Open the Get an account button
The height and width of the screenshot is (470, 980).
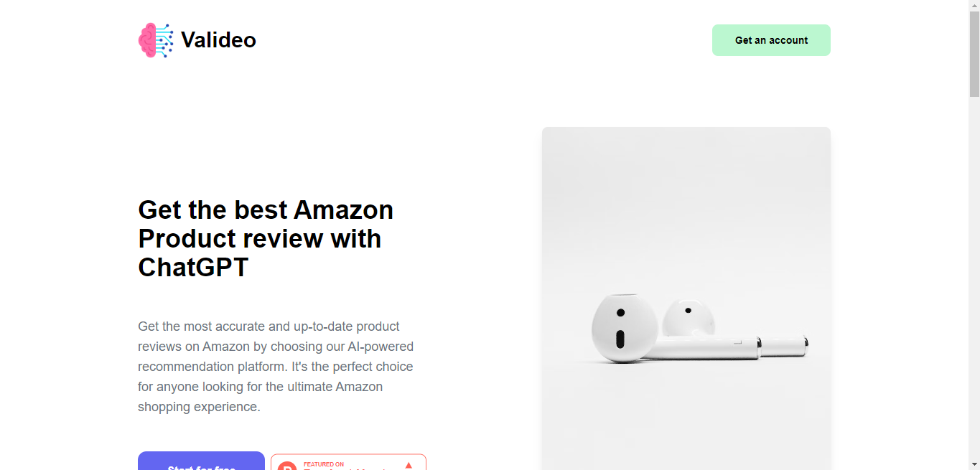[771, 40]
